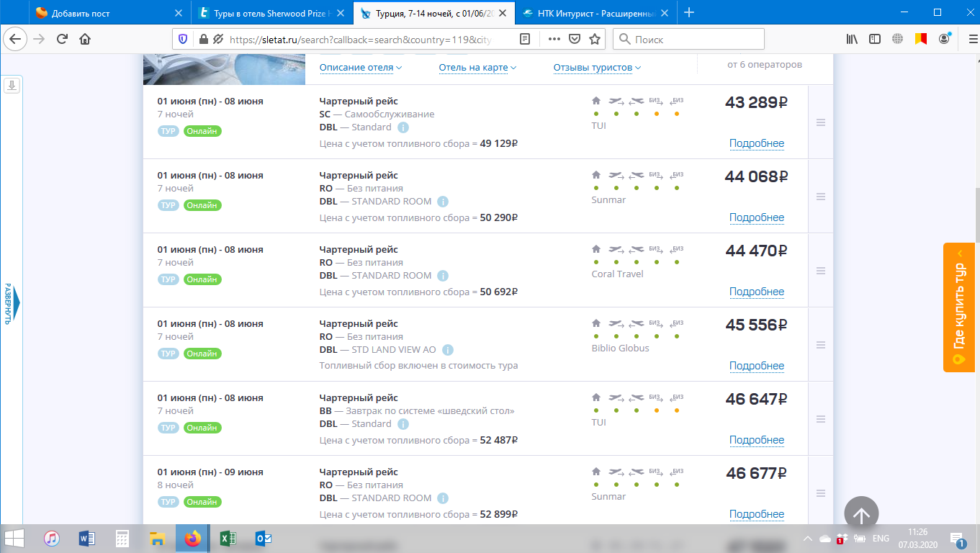Click 'SC — Самообслуживание' text

(x=377, y=114)
